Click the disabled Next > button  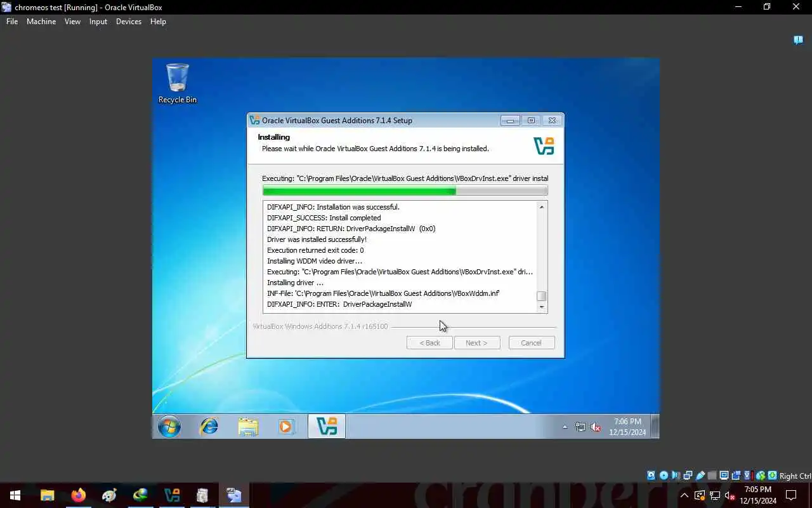[x=477, y=343]
